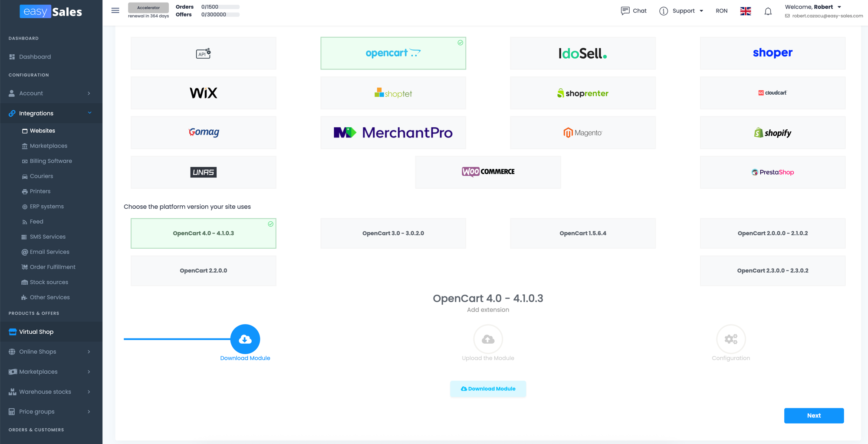Open Billing Software menu item
The image size is (868, 444).
(x=51, y=161)
